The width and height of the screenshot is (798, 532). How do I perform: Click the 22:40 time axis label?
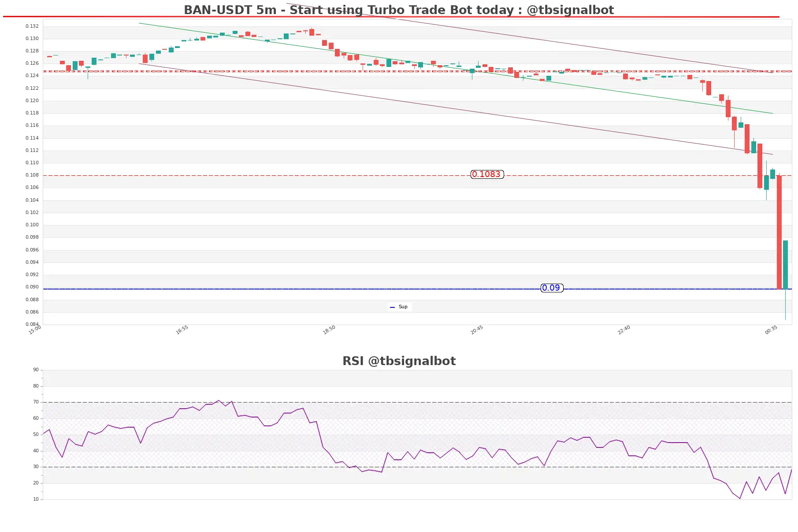click(x=624, y=330)
